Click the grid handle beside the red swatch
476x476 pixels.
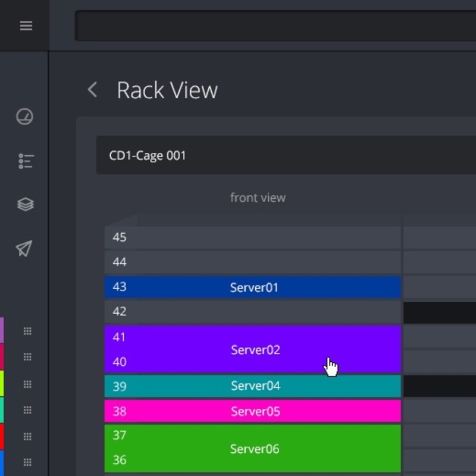click(27, 437)
